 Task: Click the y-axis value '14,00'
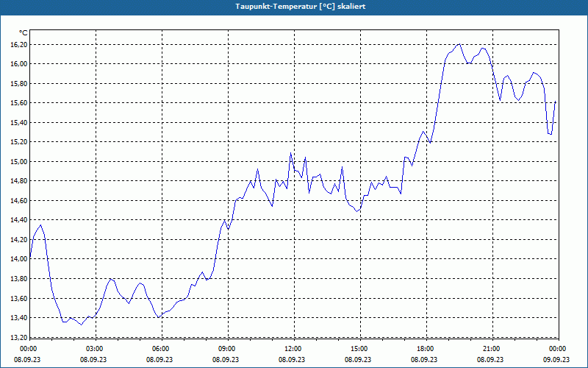tap(19, 259)
